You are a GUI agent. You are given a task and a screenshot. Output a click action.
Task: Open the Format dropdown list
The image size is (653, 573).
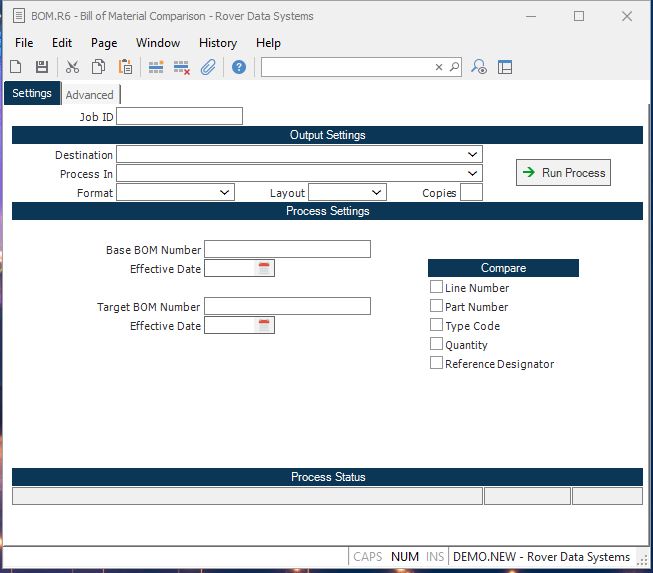click(x=224, y=192)
